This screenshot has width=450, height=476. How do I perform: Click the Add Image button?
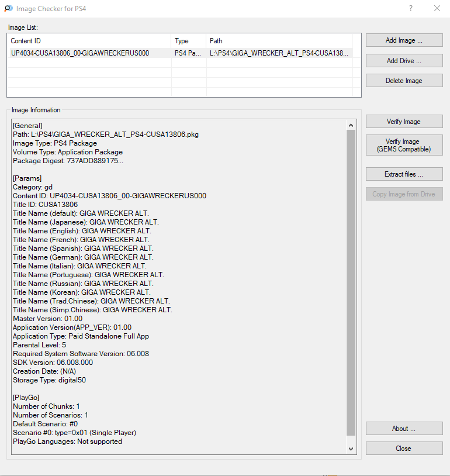[404, 40]
